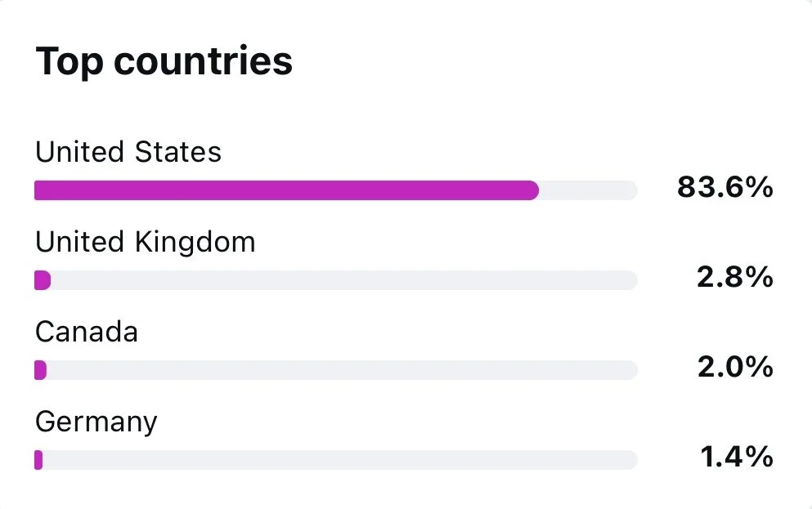This screenshot has height=509, width=812.
Task: Select the United Kingdom label
Action: tap(146, 243)
